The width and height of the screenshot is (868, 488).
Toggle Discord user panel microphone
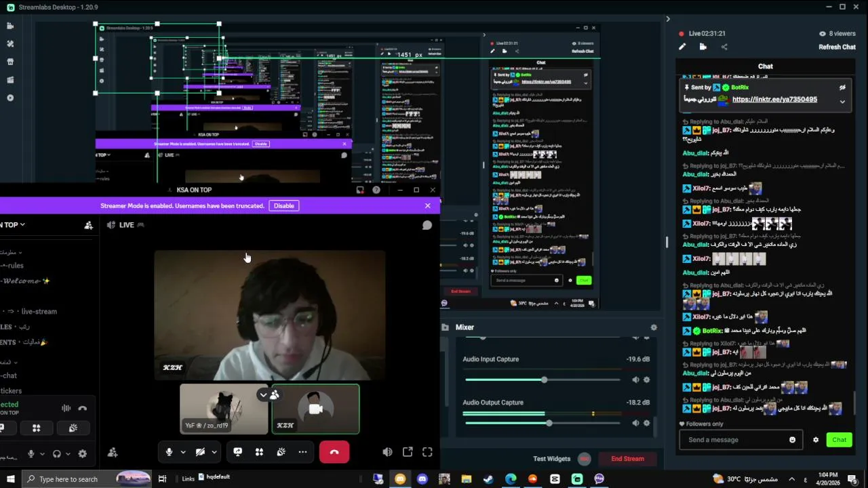click(x=31, y=454)
